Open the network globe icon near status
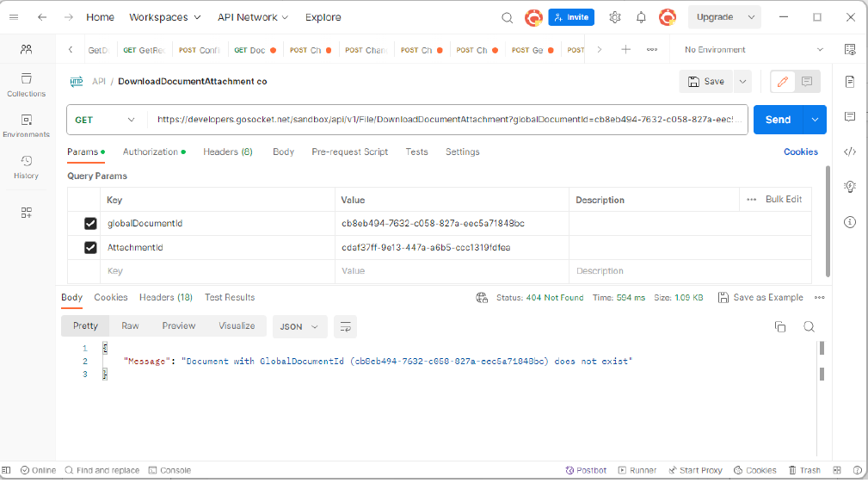Image resolution: width=868 pixels, height=483 pixels. pyautogui.click(x=482, y=297)
